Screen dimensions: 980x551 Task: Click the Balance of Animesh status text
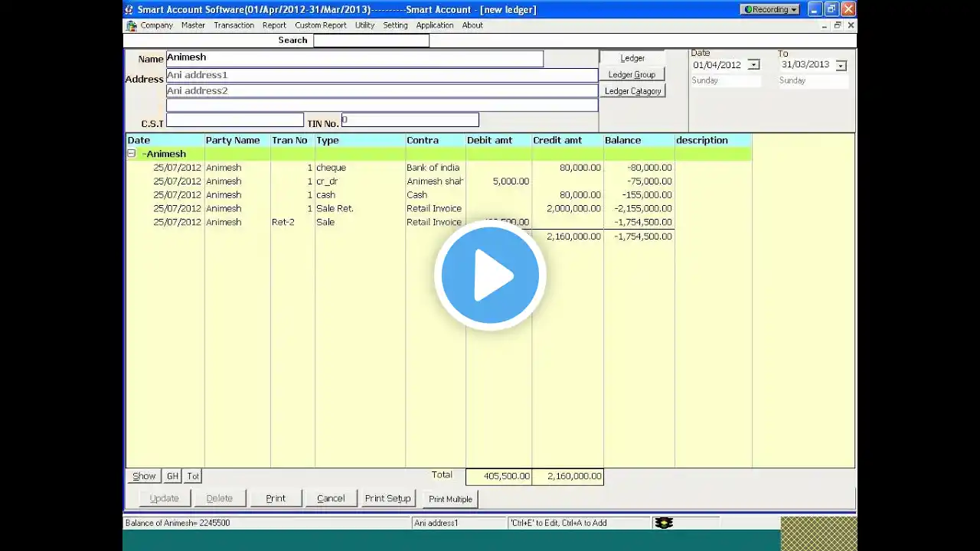178,523
